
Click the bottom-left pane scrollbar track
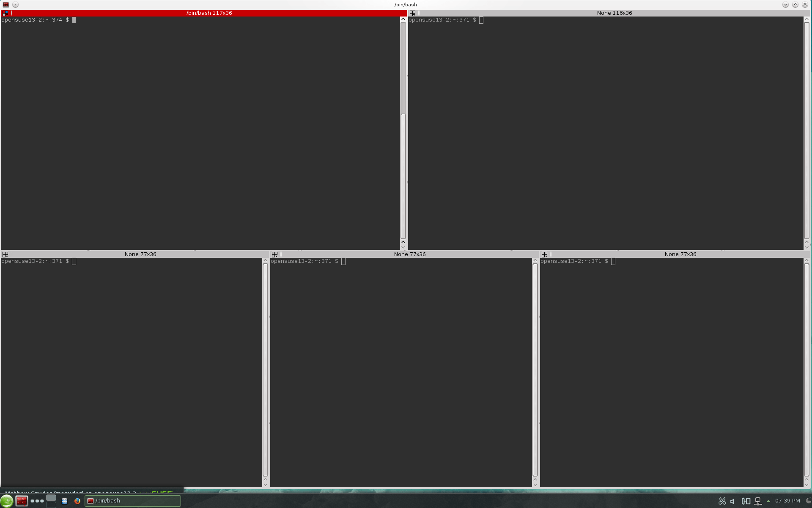[x=265, y=370]
